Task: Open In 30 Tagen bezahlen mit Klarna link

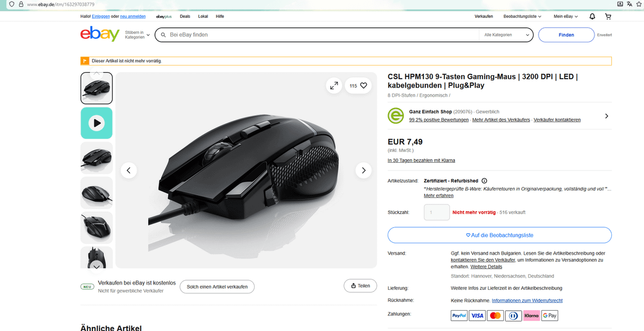Action: (421, 160)
